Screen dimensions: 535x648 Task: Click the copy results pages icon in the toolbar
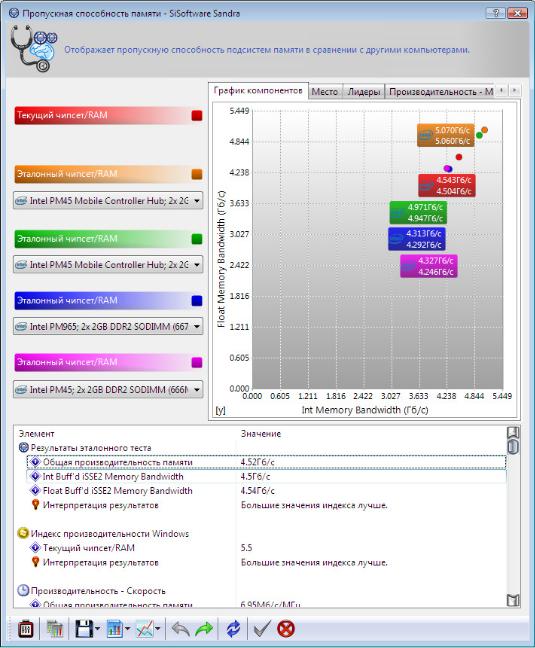click(54, 629)
